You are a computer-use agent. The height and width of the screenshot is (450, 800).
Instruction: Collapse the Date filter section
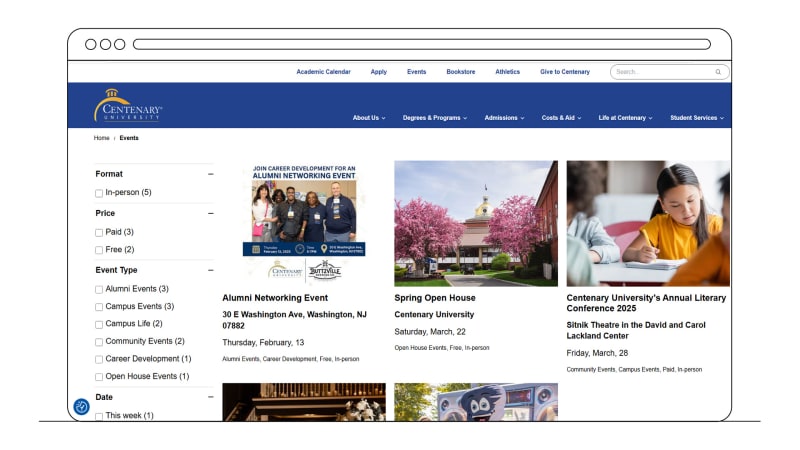tap(211, 397)
